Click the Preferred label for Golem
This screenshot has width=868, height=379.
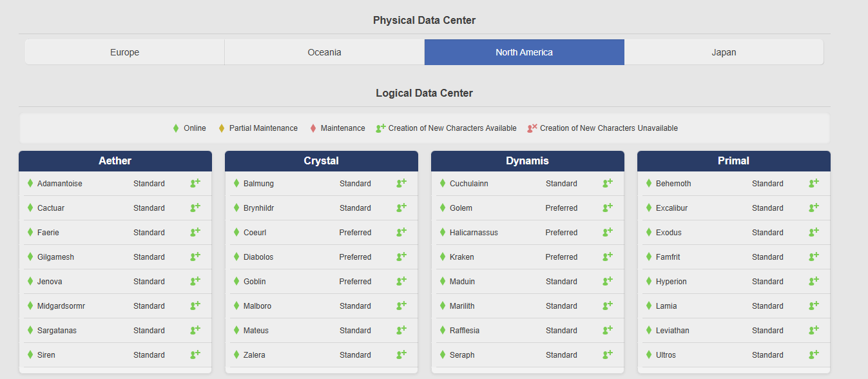coord(561,208)
